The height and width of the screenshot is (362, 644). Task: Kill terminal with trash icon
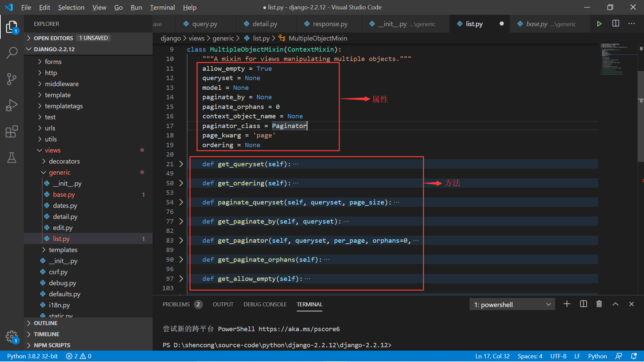599,304
